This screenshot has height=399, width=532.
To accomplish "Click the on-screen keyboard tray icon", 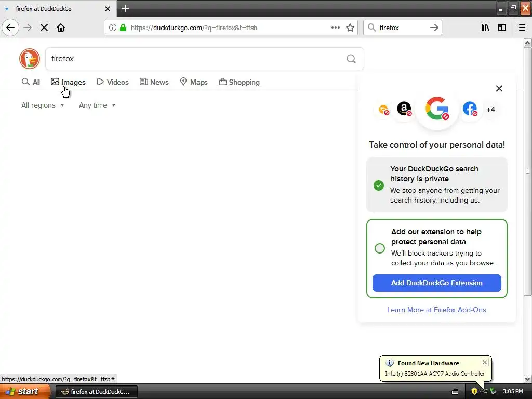I will tap(455, 392).
